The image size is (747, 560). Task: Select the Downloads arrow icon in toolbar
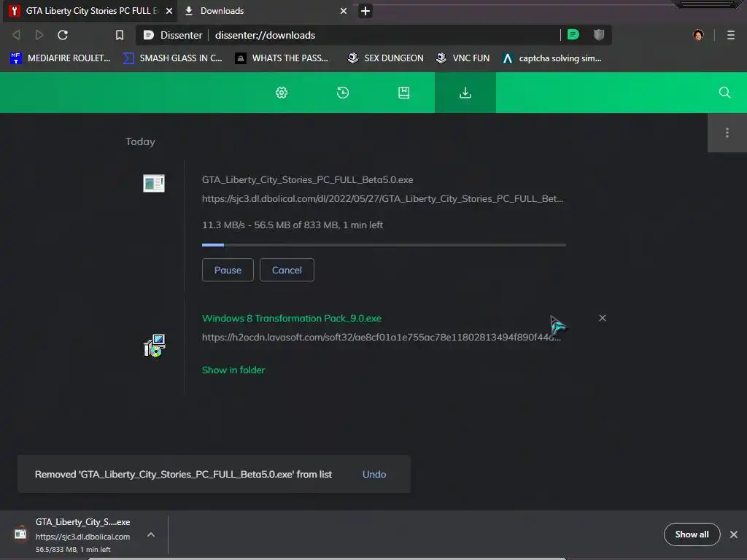click(465, 93)
